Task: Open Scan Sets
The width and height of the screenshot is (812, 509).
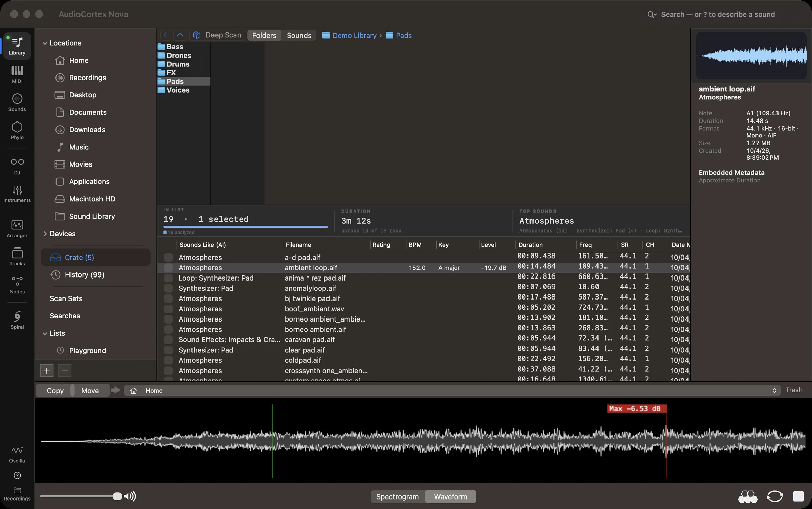Action: 66,298
